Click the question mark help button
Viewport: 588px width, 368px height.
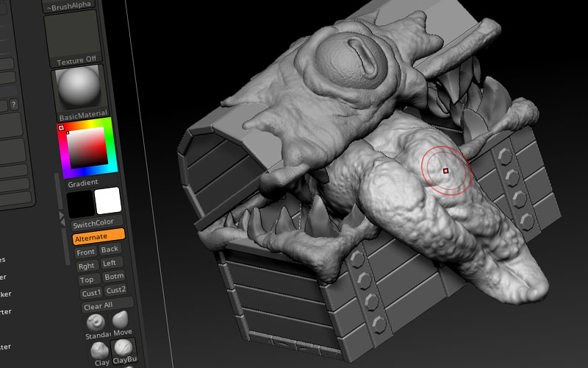(13, 105)
